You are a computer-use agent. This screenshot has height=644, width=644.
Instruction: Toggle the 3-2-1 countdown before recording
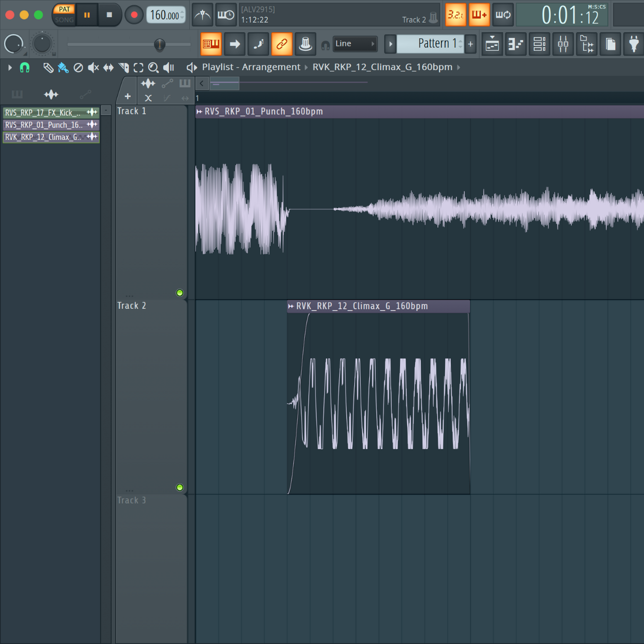tap(456, 15)
